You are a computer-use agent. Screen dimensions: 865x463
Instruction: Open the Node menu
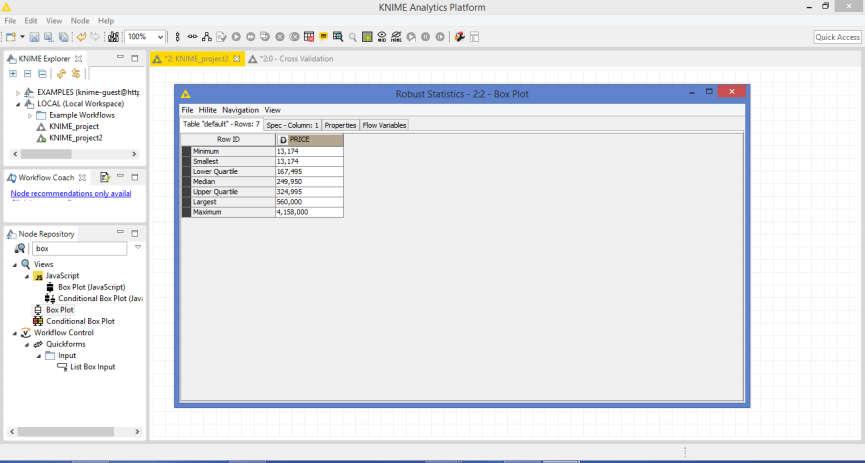[x=80, y=21]
